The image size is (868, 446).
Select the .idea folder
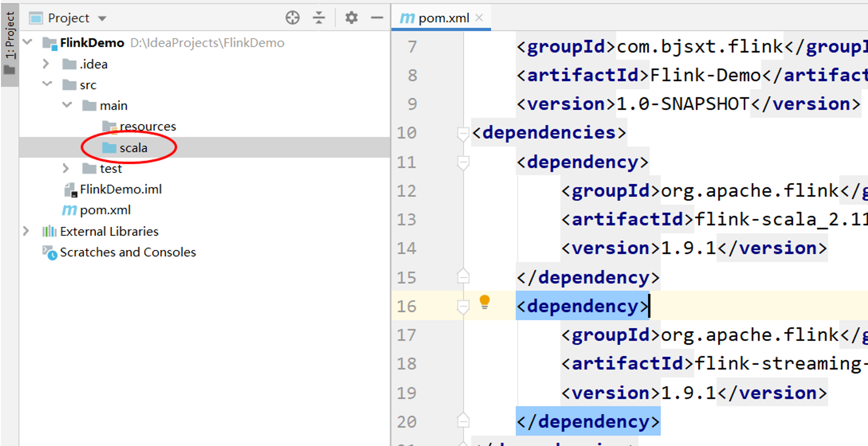93,64
